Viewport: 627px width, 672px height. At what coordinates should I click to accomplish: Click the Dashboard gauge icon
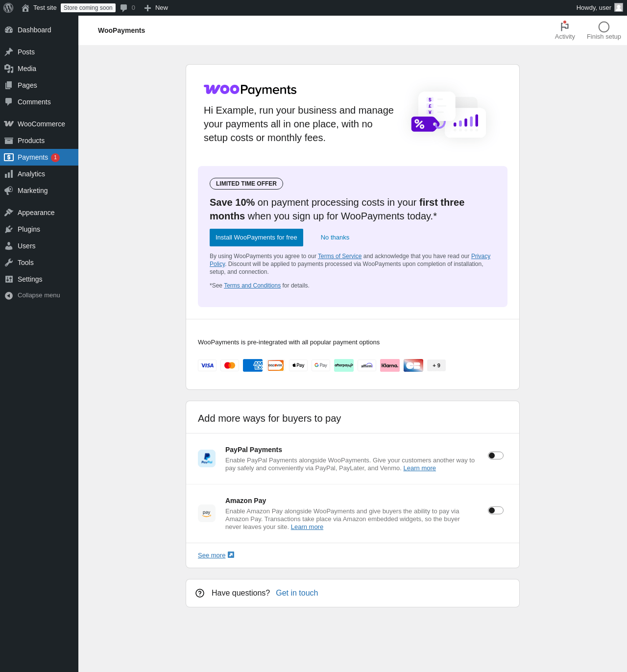[9, 30]
